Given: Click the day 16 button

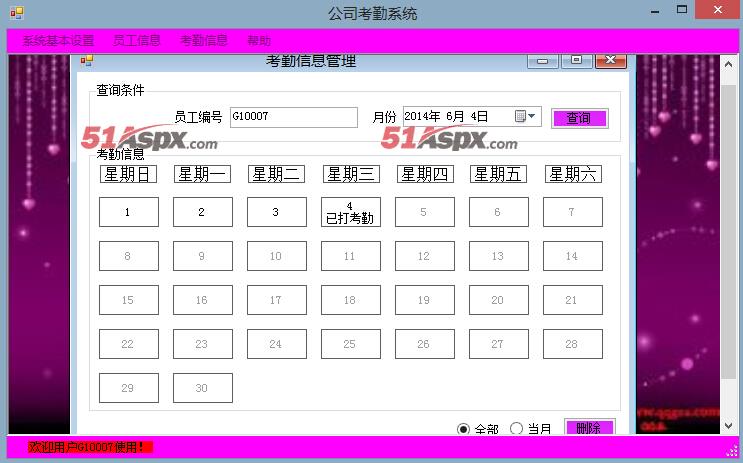Looking at the screenshot, I should (x=203, y=300).
